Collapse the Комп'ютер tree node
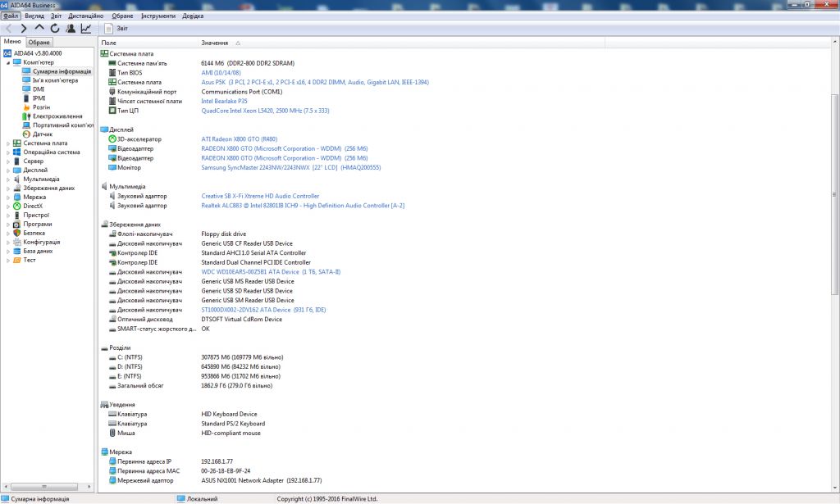The height and width of the screenshot is (504, 840). coord(8,62)
